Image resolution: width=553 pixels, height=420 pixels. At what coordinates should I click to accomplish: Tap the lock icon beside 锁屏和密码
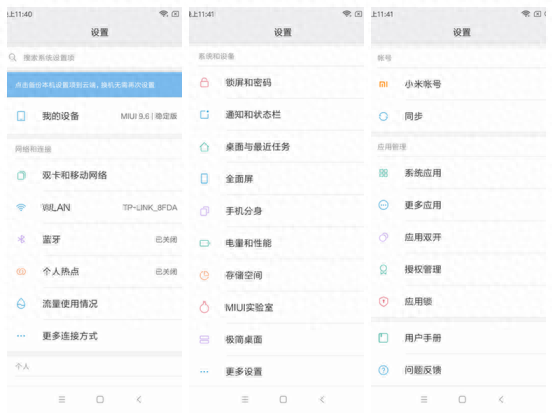click(205, 83)
